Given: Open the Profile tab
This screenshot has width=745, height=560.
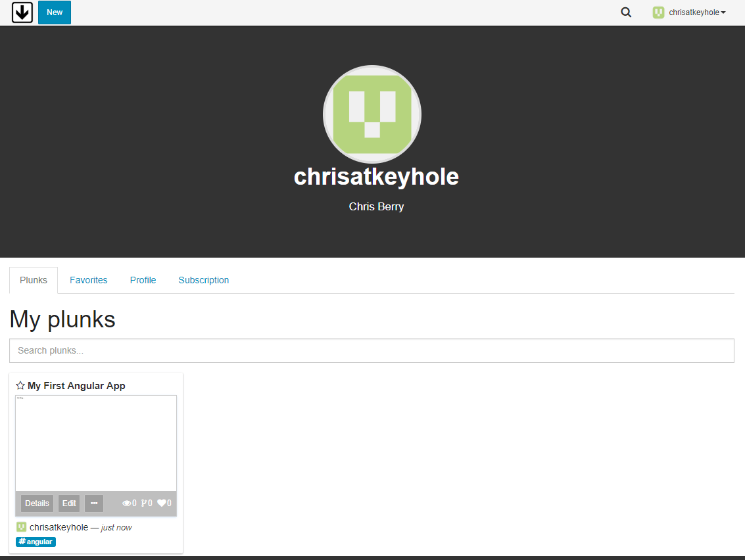Looking at the screenshot, I should point(143,280).
